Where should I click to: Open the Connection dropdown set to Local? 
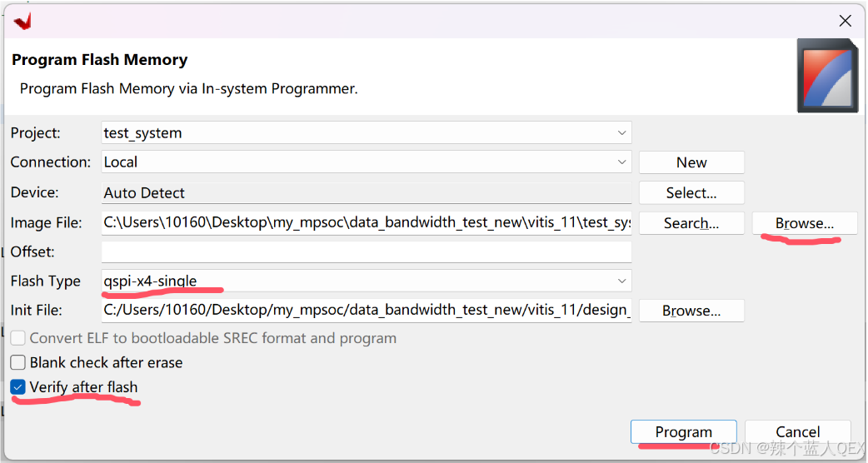[x=366, y=162]
